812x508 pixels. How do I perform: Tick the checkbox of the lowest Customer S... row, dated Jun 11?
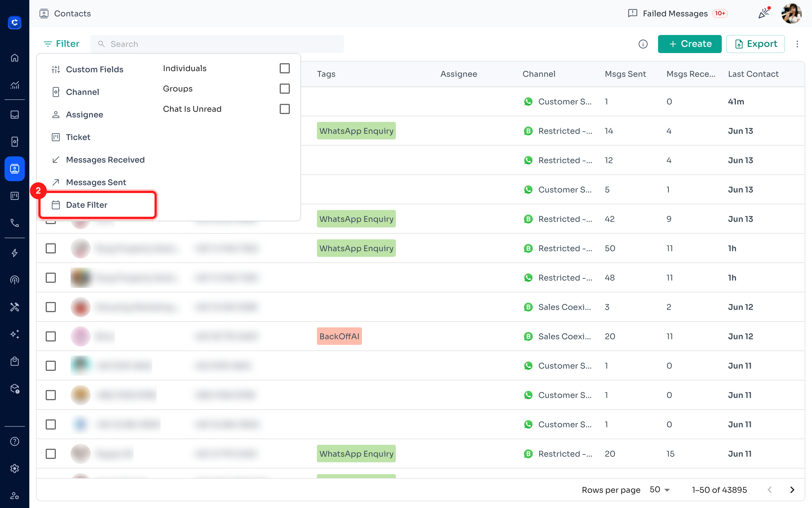(51, 424)
